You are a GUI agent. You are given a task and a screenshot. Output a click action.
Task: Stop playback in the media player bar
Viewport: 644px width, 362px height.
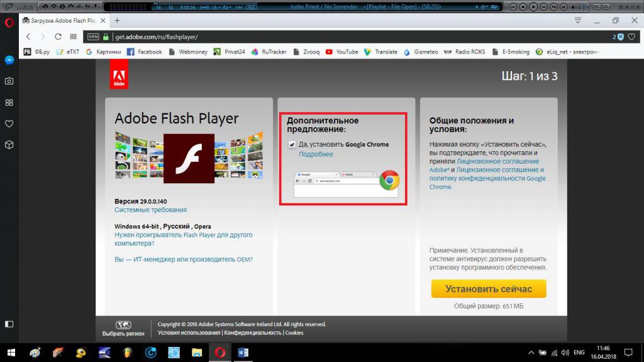tap(523, 6)
